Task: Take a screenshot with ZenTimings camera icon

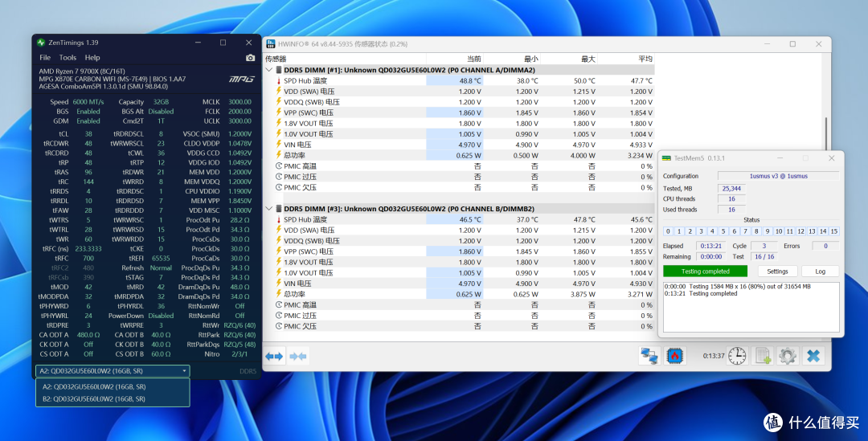Action: [x=250, y=58]
